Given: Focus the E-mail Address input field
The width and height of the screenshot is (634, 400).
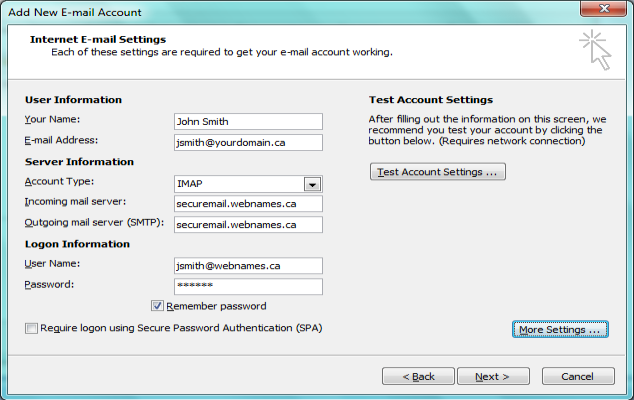Looking at the screenshot, I should 248,143.
